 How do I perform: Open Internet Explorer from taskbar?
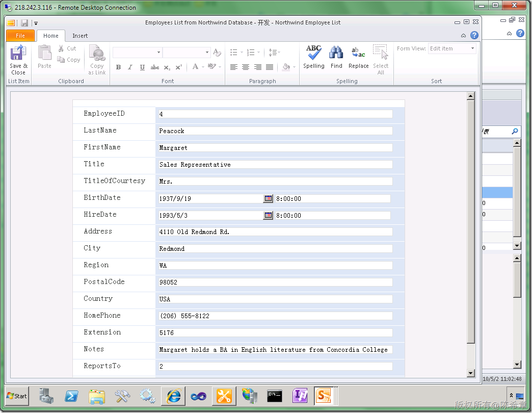(x=173, y=396)
